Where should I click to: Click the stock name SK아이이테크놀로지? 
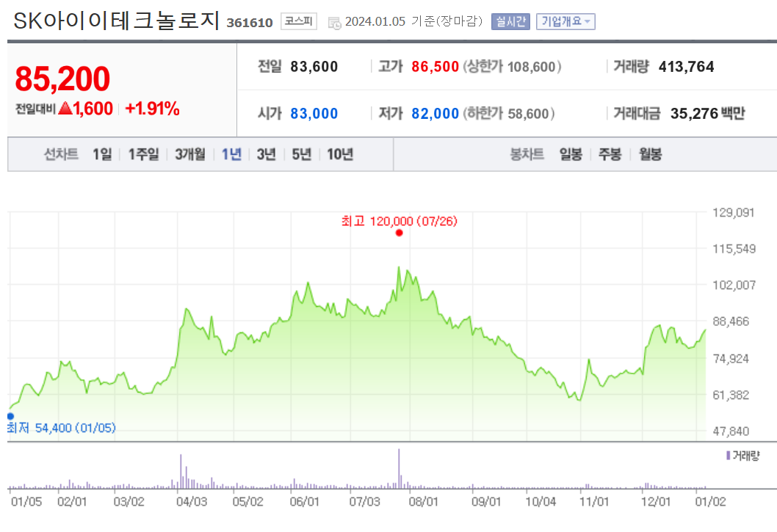point(117,21)
